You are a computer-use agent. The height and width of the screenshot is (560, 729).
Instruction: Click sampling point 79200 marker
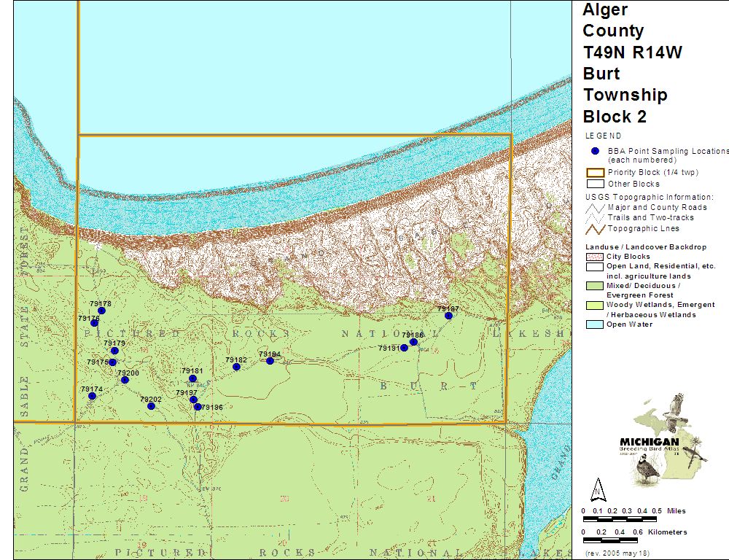(125, 380)
